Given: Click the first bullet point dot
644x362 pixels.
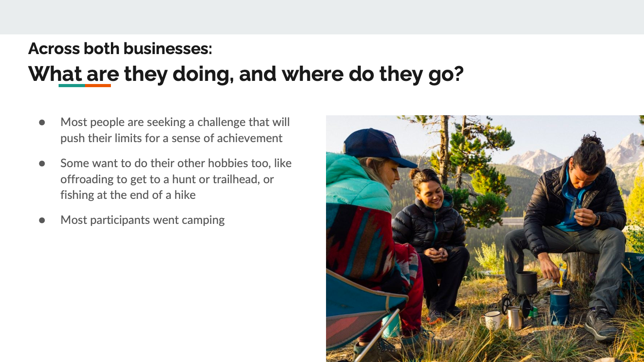Looking at the screenshot, I should [x=42, y=122].
